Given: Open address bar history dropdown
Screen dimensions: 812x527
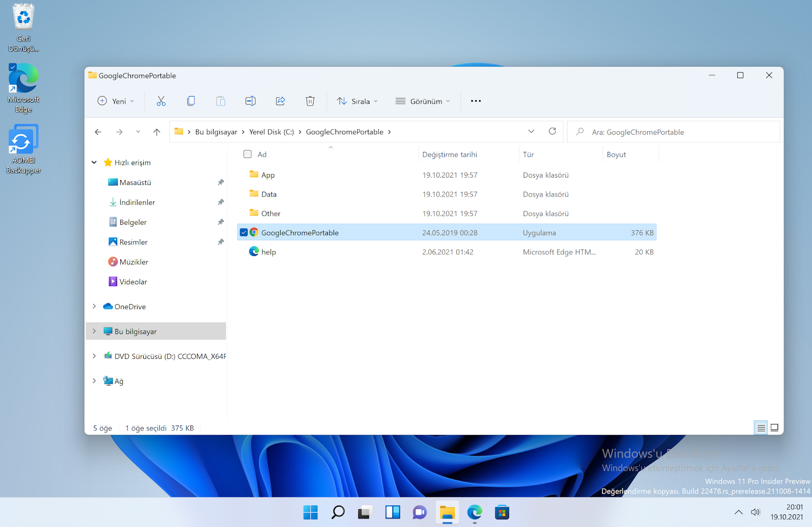Looking at the screenshot, I should (x=531, y=131).
